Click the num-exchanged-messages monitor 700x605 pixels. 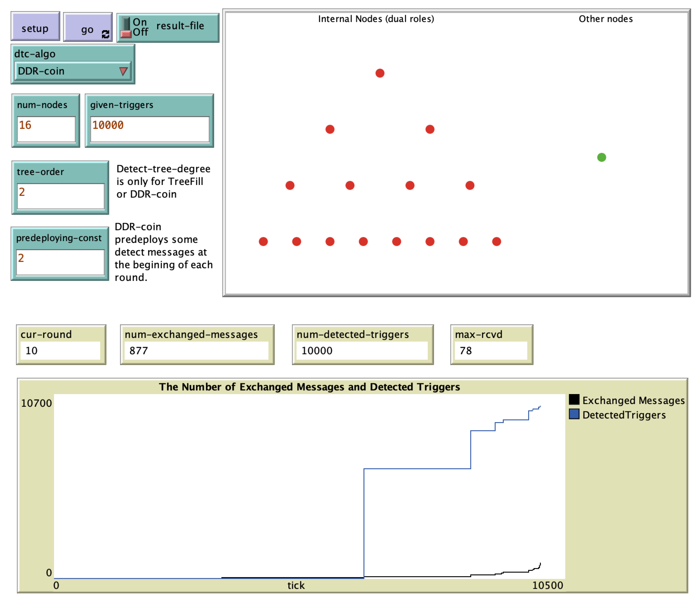pos(197,344)
